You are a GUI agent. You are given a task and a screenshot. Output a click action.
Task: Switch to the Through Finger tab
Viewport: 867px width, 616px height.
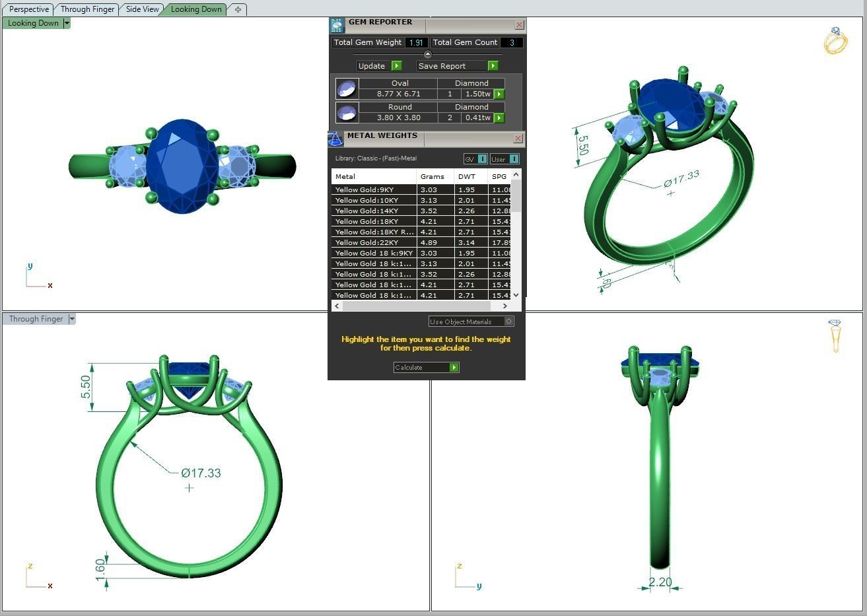coord(87,9)
